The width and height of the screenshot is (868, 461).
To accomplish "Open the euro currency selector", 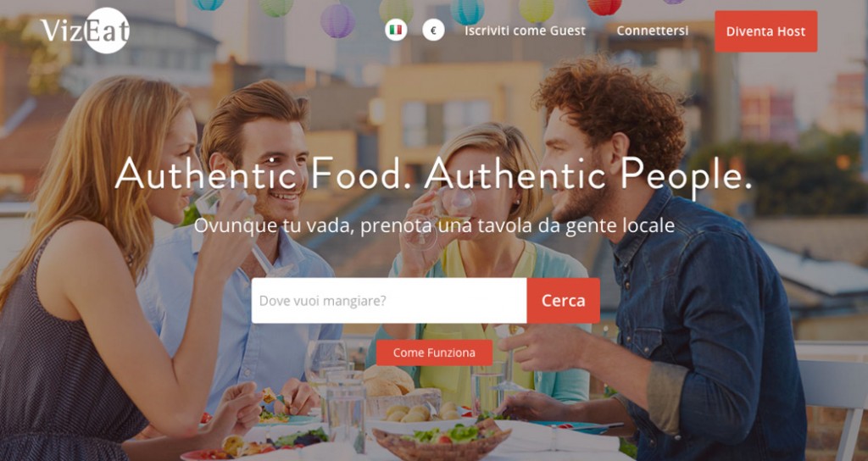I will pyautogui.click(x=433, y=30).
